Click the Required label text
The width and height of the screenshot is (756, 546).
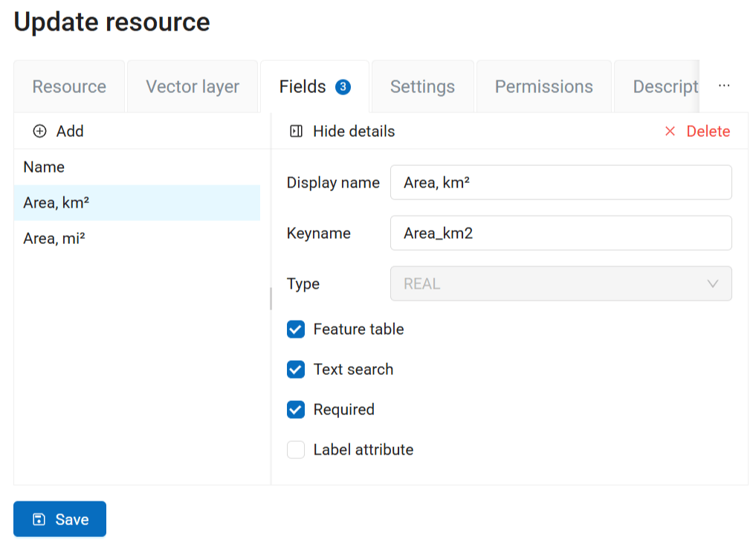(x=343, y=409)
